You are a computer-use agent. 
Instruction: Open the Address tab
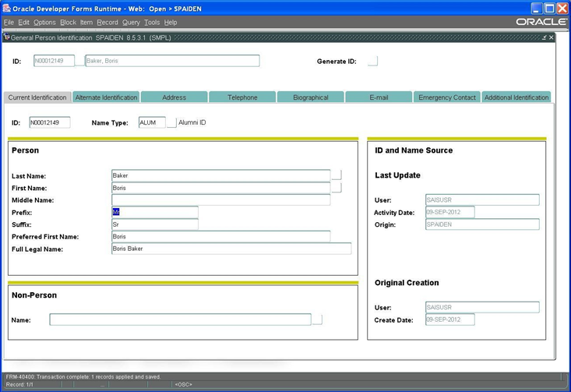(174, 97)
